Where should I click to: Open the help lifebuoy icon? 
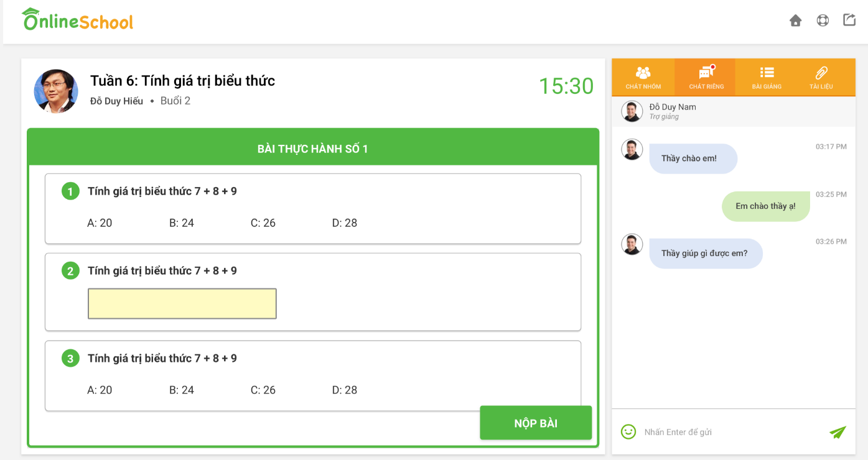pyautogui.click(x=823, y=21)
